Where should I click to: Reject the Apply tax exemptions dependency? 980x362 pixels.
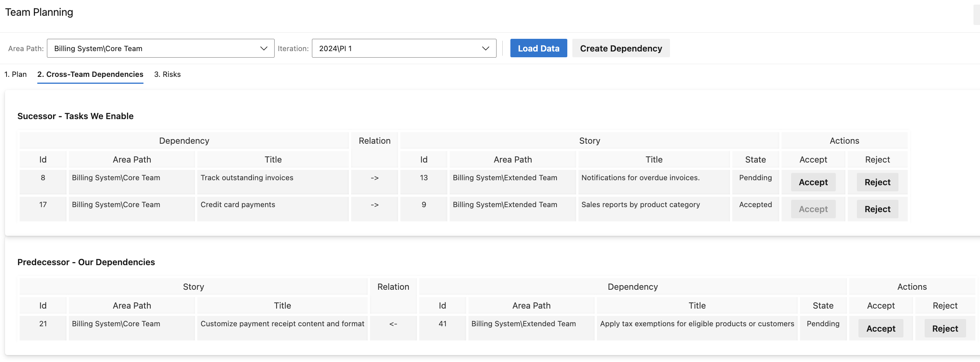point(945,328)
